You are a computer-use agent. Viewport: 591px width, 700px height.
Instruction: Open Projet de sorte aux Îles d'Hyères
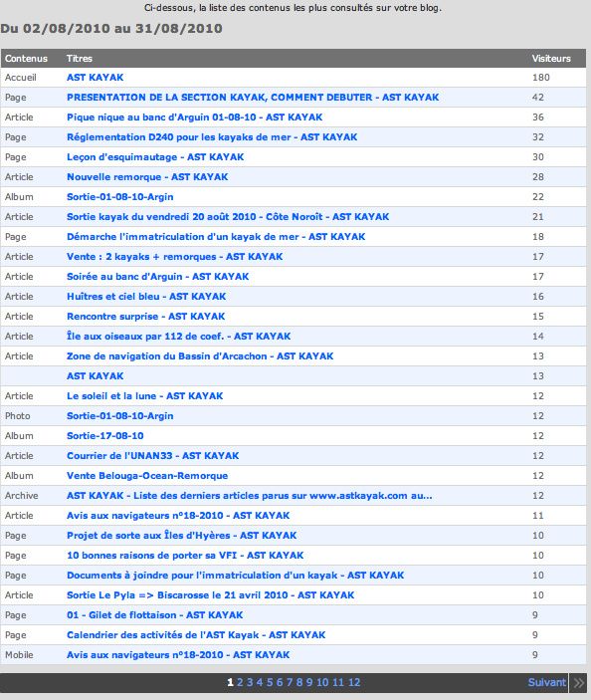tap(181, 536)
